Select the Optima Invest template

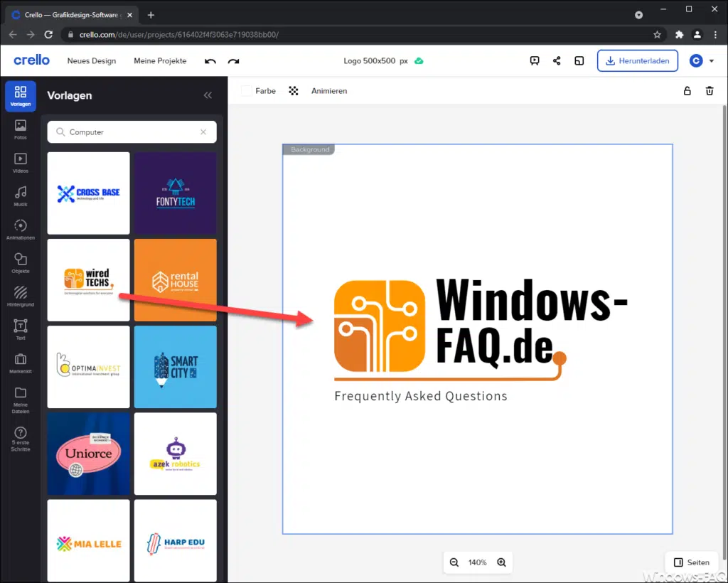89,367
